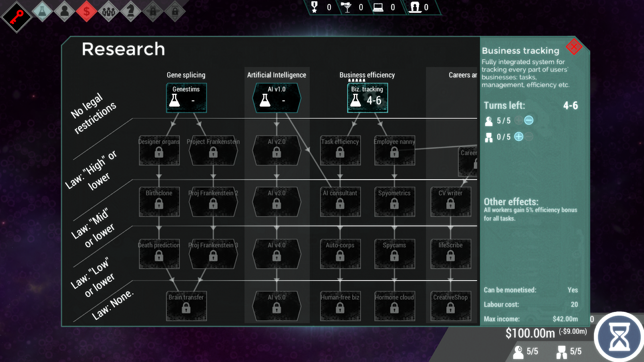This screenshot has height=362, width=644.
Task: Click the $100.00m money balance
Action: (530, 333)
